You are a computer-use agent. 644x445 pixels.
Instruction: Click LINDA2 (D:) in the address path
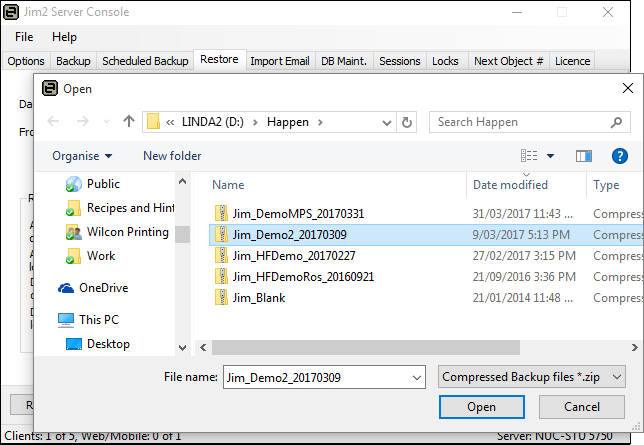pos(213,122)
